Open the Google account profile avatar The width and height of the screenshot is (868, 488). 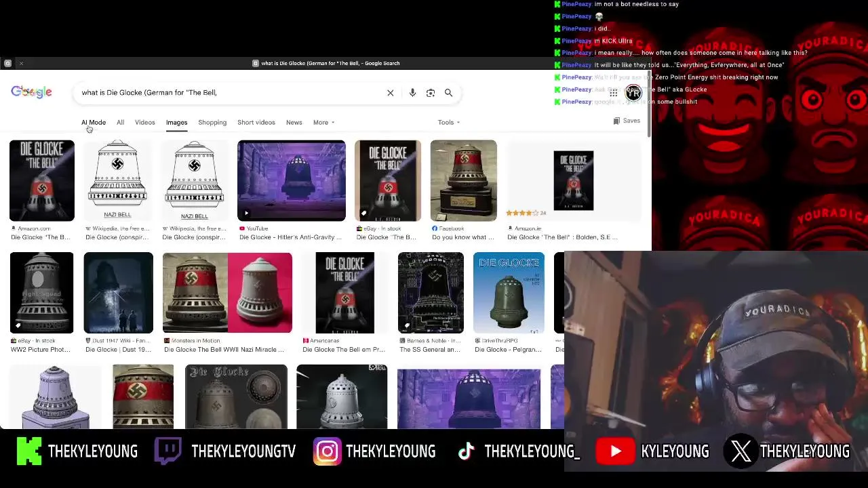tap(633, 93)
